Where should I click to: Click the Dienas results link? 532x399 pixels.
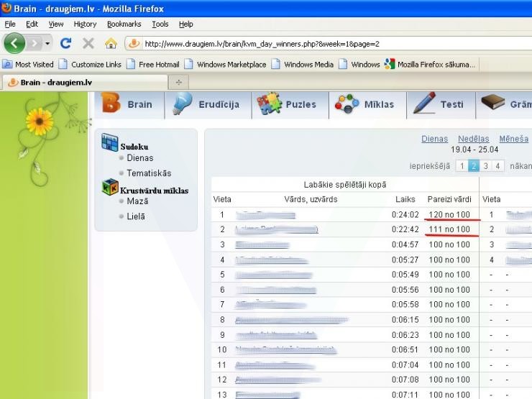pyautogui.click(x=434, y=139)
